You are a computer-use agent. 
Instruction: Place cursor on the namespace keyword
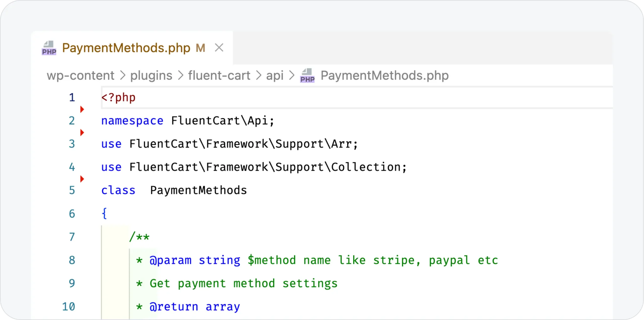click(x=132, y=121)
